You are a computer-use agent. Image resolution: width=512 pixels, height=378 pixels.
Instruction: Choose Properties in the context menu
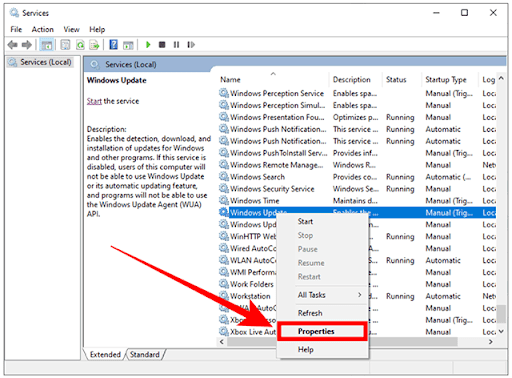[322, 331]
